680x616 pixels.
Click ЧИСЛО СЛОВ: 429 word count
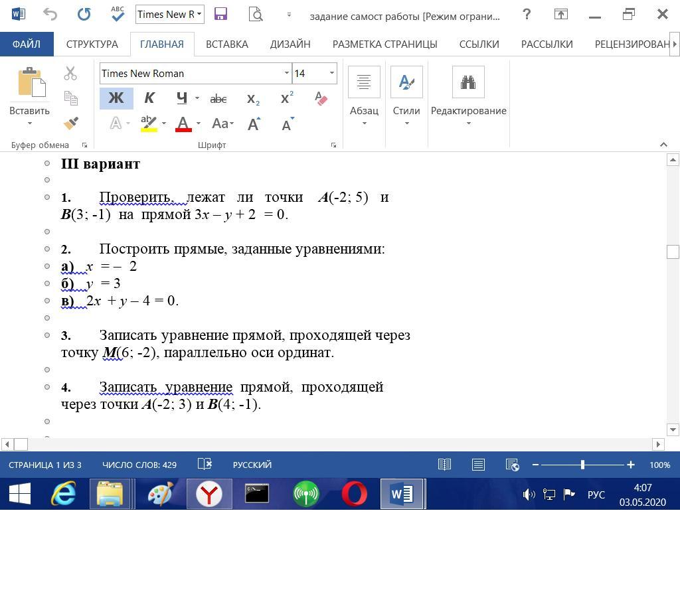pyautogui.click(x=139, y=465)
